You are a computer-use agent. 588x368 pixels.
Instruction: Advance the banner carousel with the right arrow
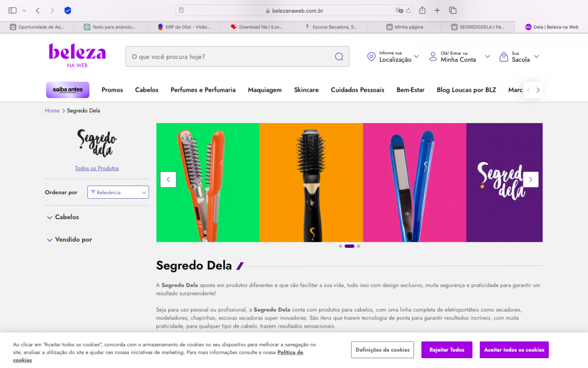click(x=531, y=180)
